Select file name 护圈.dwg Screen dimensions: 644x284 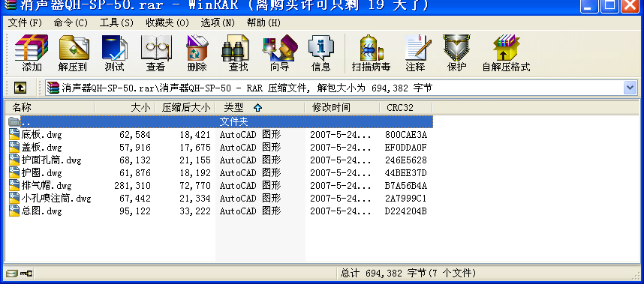[x=41, y=172]
